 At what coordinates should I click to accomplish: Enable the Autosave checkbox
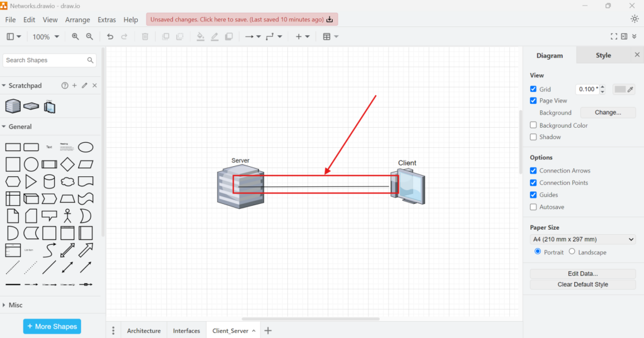[x=533, y=207]
